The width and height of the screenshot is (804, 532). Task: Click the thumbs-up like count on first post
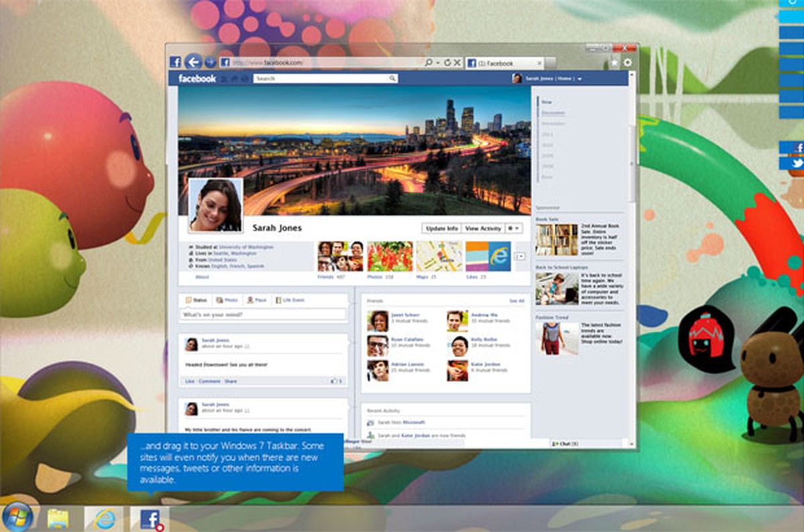point(336,381)
